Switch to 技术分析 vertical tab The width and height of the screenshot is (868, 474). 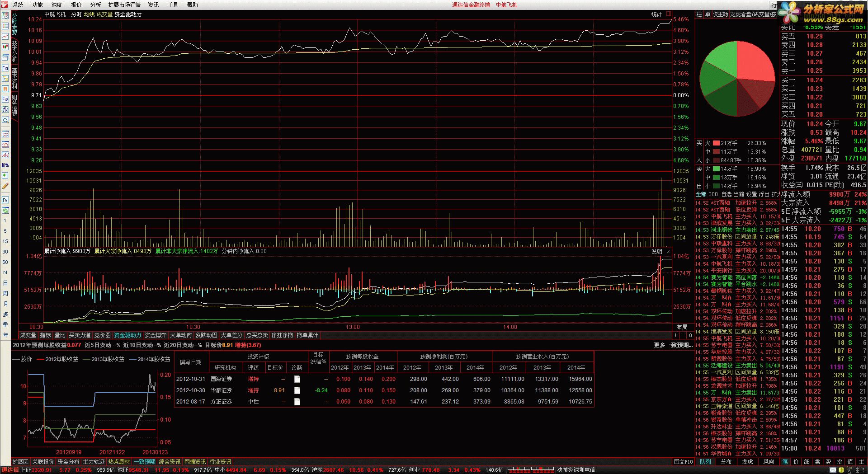coord(14,51)
